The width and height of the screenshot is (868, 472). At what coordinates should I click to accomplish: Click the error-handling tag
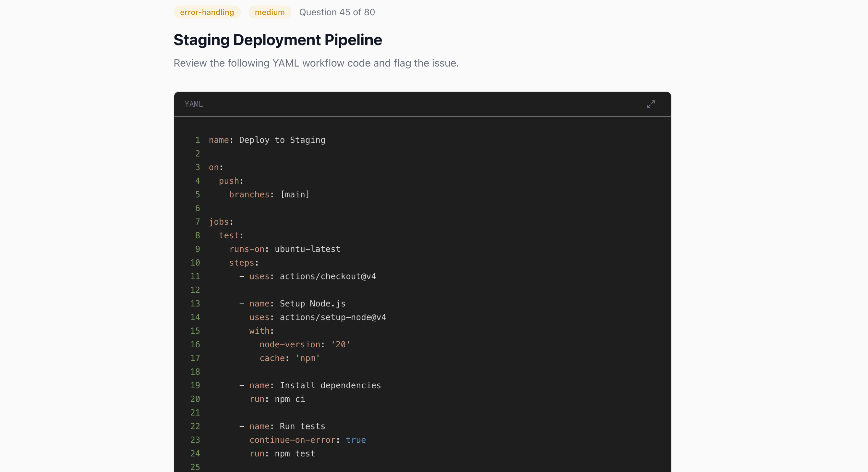click(207, 12)
